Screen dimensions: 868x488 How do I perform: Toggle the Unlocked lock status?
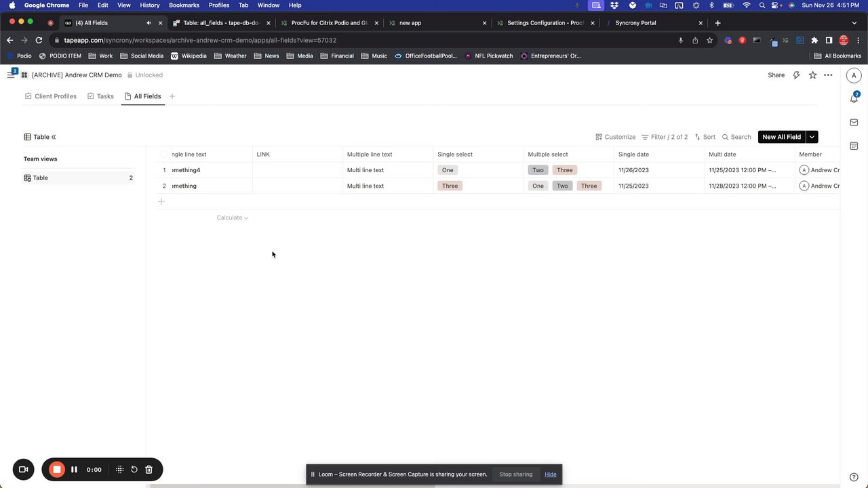tap(145, 75)
